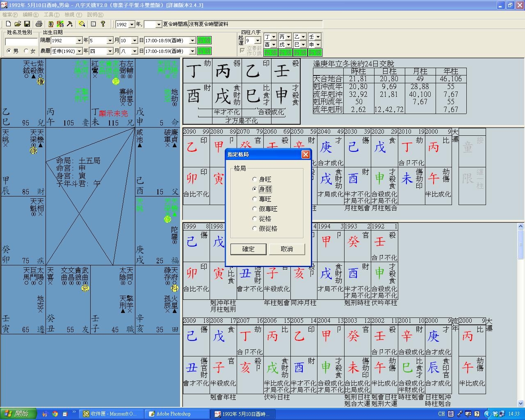Open the 起運 9 dropdown
The image size is (525, 420).
click(x=258, y=41)
